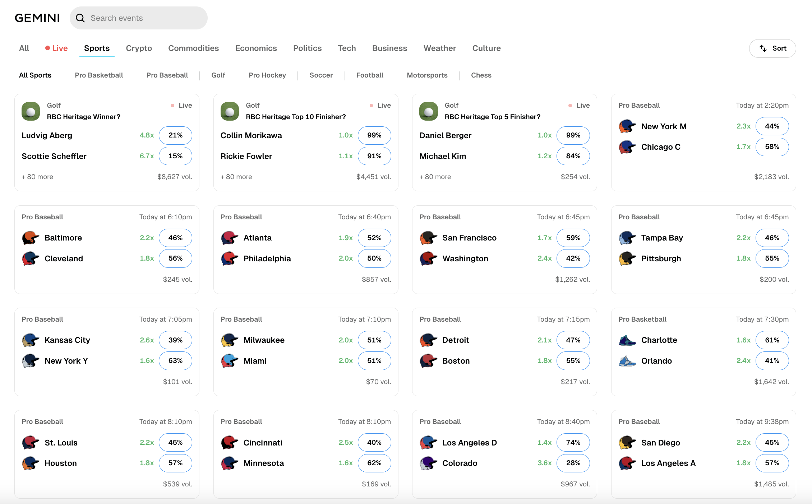Viewport: 812px width, 504px height.
Task: Pick Los Angeles D at 74%
Action: click(573, 443)
